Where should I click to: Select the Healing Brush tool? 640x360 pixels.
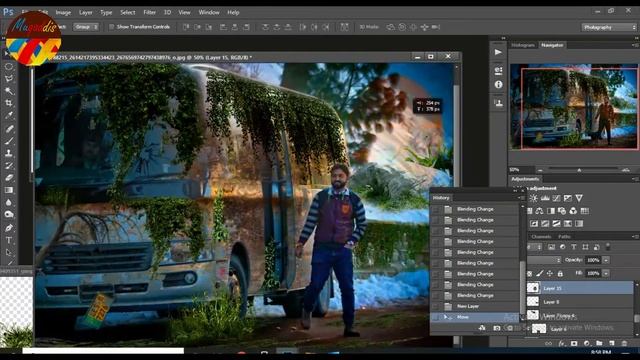[9, 129]
